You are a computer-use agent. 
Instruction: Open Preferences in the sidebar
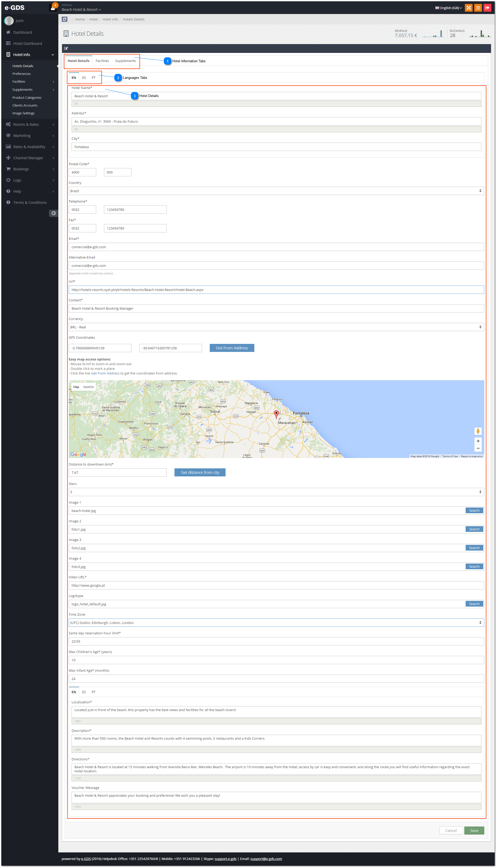(22, 74)
